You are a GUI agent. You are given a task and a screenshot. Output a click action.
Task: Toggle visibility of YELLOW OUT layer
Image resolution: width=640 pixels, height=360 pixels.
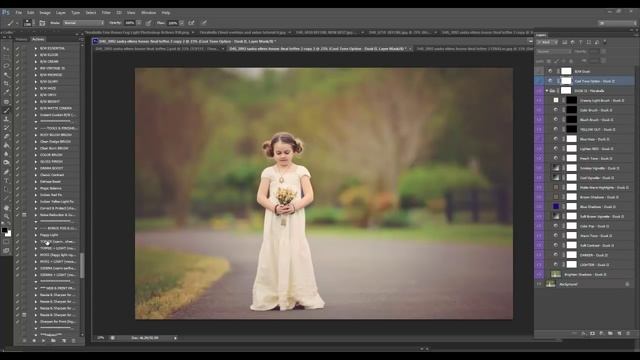(539, 129)
